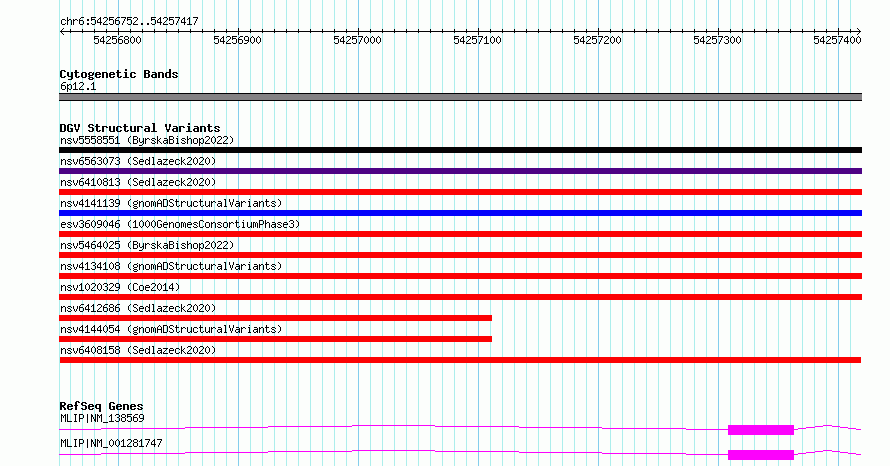Click the nsv5464025 ByrskaBishop2022 label
The width and height of the screenshot is (890, 466).
pos(147,245)
